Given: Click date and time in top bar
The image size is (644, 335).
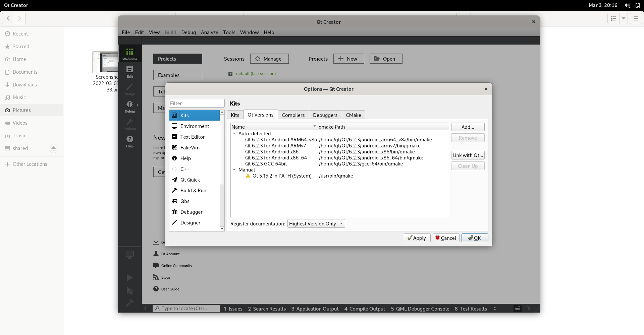Looking at the screenshot, I should coord(603,5).
